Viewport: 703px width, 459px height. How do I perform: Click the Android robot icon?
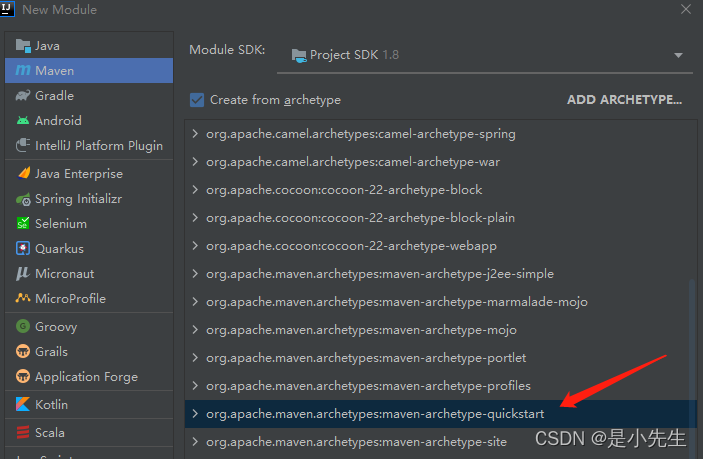tap(23, 121)
